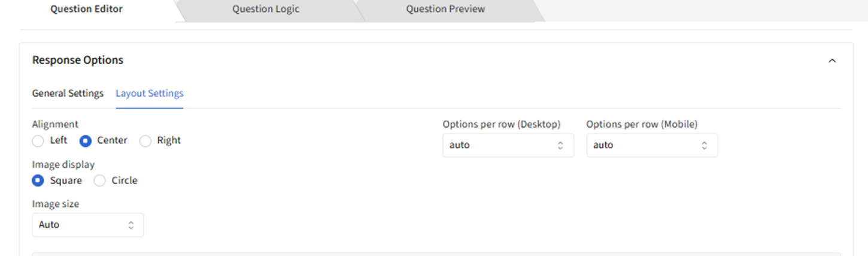Go to General Settings sub-tab

point(68,94)
